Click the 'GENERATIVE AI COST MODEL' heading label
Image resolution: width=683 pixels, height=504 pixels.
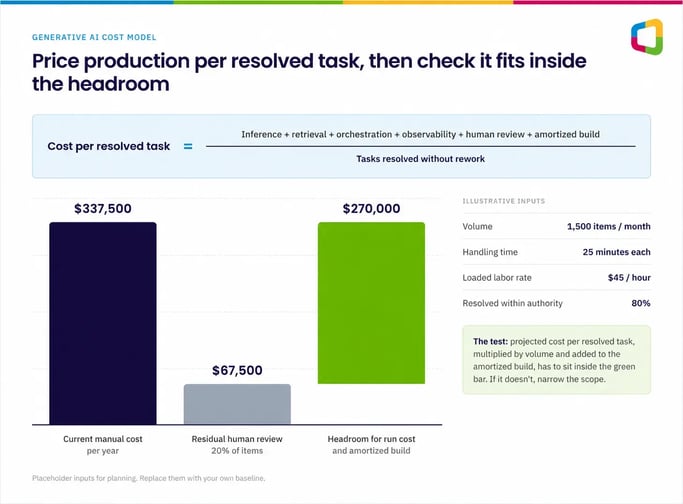(94, 37)
